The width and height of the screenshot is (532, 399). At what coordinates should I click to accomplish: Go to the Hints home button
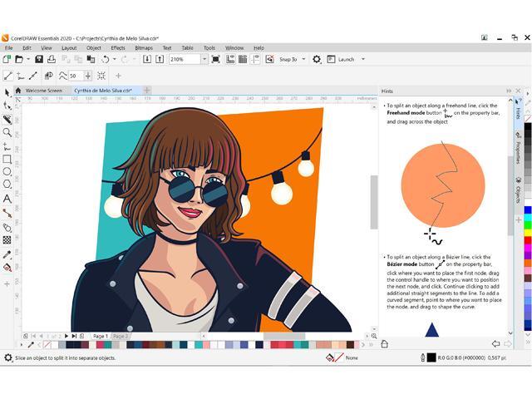pyautogui.click(x=384, y=344)
